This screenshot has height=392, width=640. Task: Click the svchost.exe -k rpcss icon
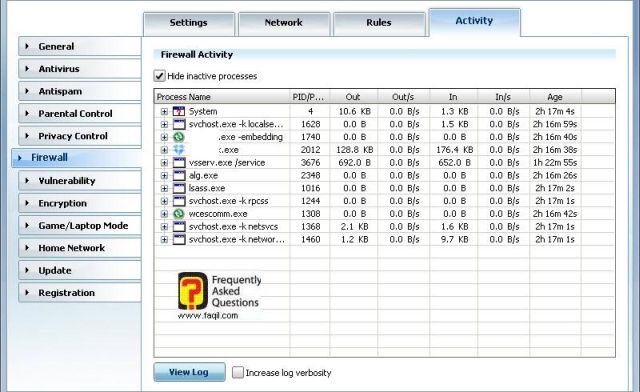[179, 201]
